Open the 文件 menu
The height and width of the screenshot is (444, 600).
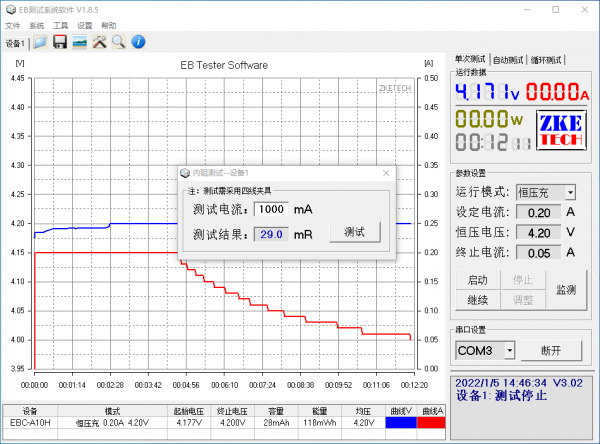click(x=13, y=25)
